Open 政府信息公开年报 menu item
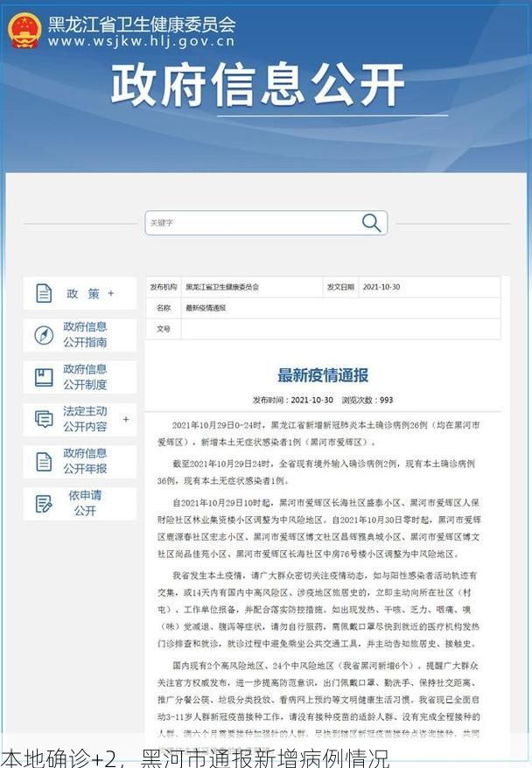532x768 pixels. (x=80, y=461)
